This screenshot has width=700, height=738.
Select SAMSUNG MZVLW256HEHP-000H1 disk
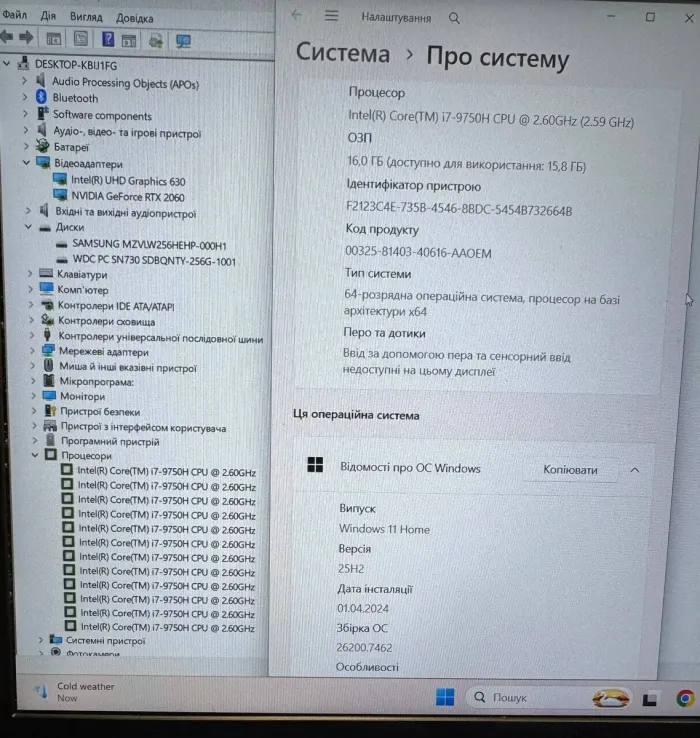click(149, 245)
